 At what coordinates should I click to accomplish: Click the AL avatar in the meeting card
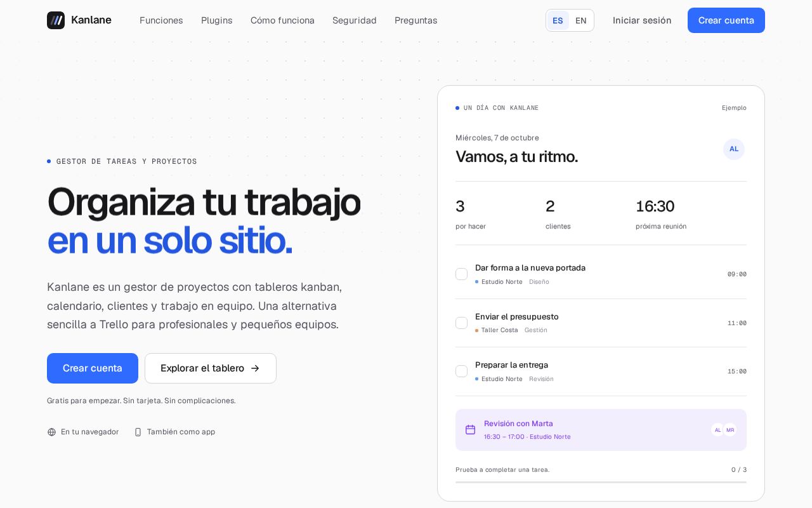[x=717, y=430]
